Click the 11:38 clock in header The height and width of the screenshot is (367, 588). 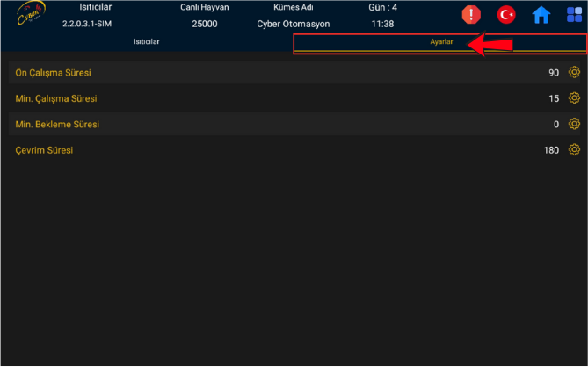(x=382, y=24)
